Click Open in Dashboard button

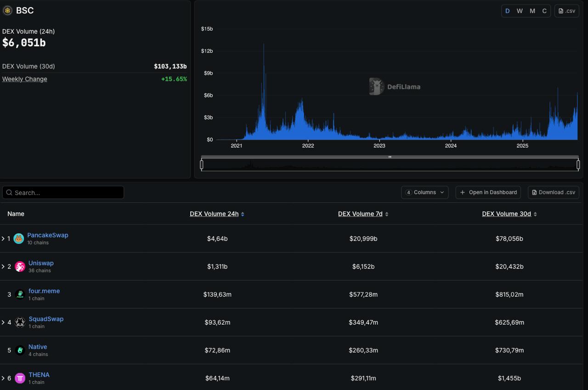point(488,192)
